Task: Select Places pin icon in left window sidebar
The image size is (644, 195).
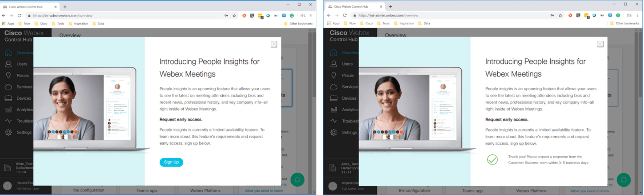Action: click(x=8, y=75)
